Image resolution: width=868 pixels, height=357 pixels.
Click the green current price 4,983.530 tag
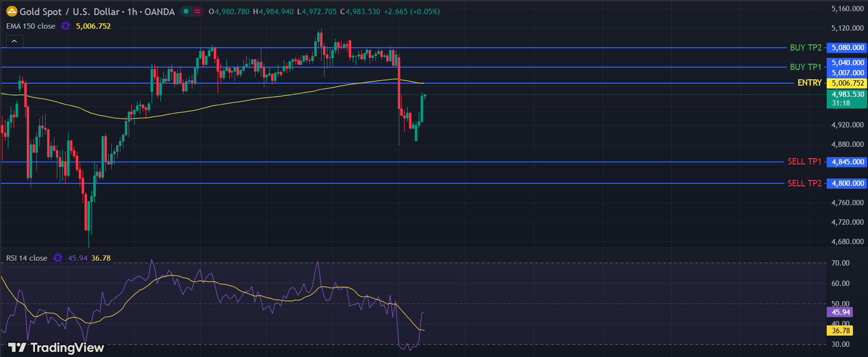(847, 98)
